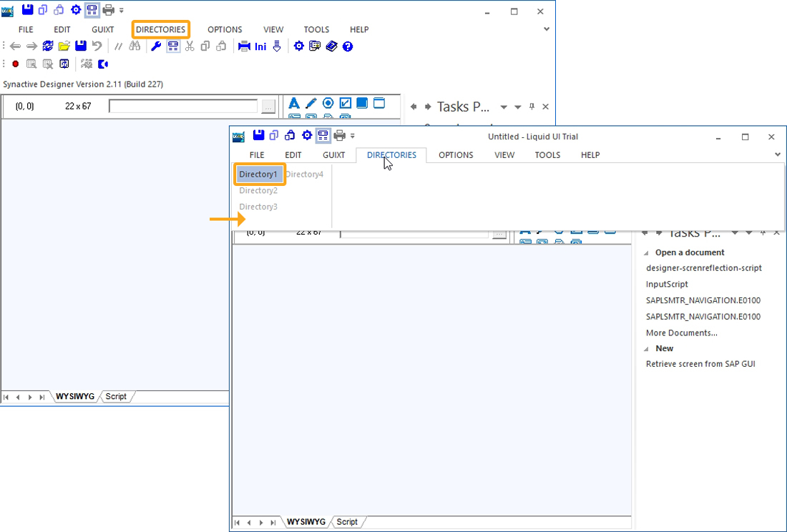The width and height of the screenshot is (787, 532).
Task: Click the wrench icon in the toolbar
Action: 156,46
